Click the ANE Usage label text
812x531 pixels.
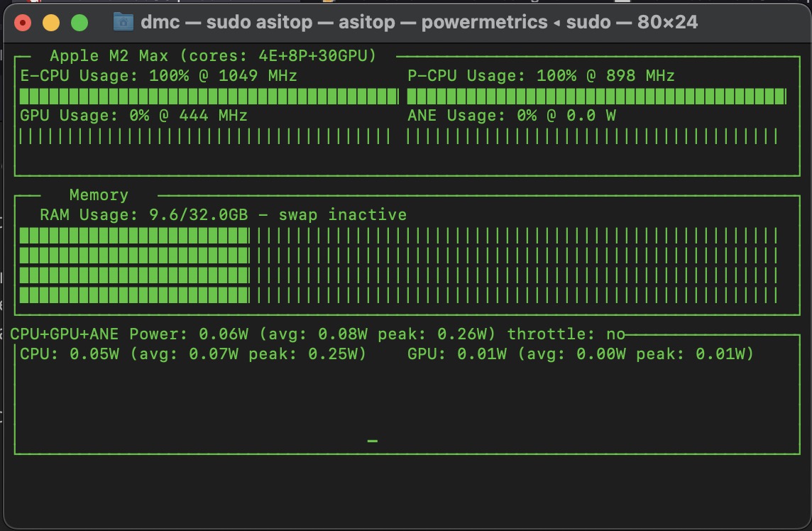(511, 115)
